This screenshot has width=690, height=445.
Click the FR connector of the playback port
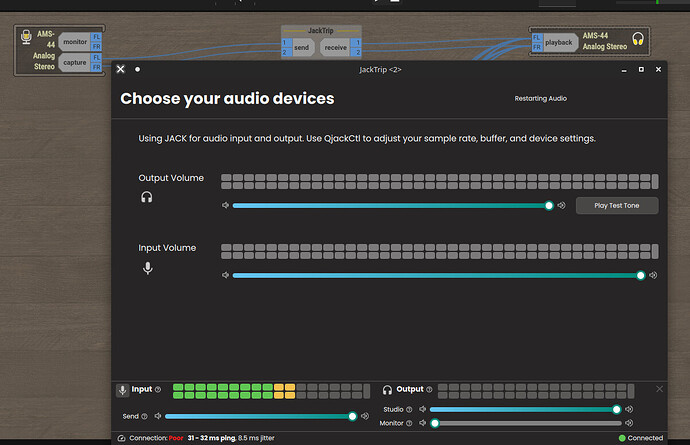point(536,47)
